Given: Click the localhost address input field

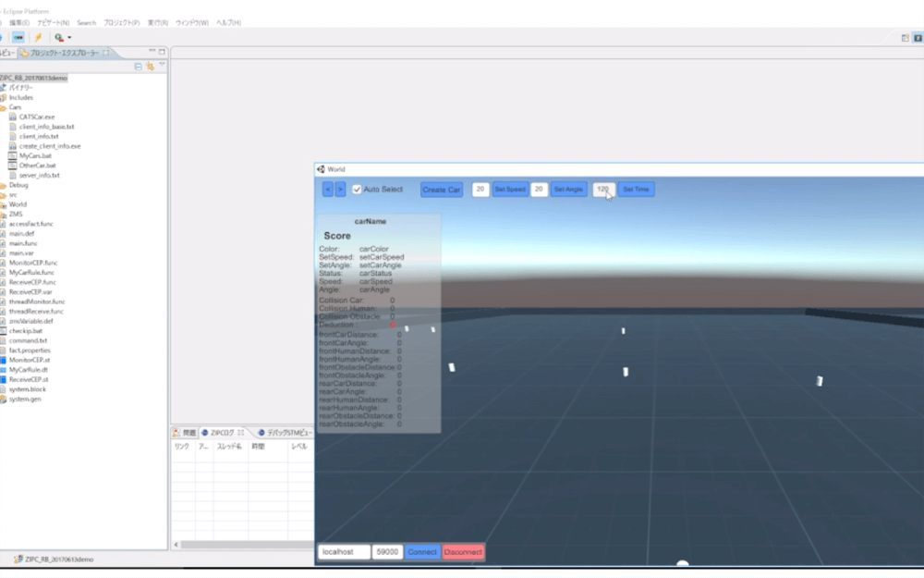Looking at the screenshot, I should point(343,552).
